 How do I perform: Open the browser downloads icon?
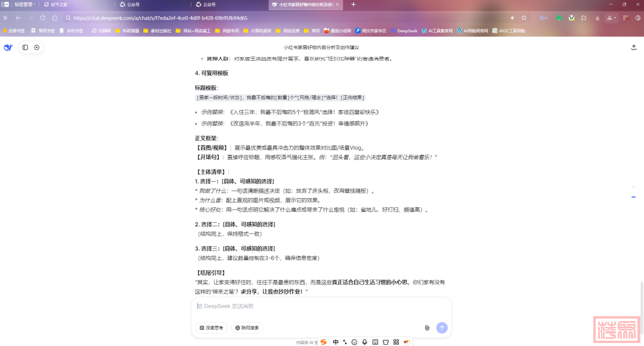coord(597,18)
